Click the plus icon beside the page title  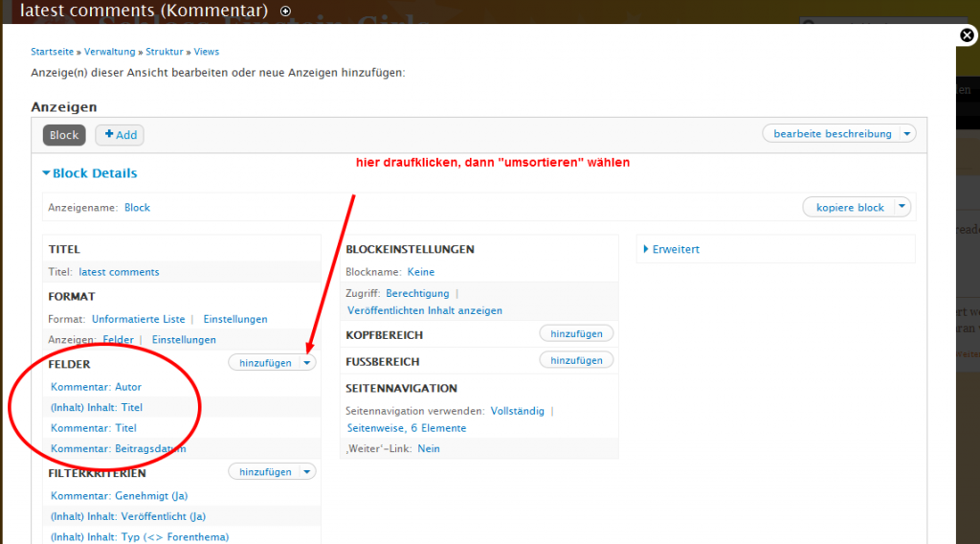click(x=285, y=11)
